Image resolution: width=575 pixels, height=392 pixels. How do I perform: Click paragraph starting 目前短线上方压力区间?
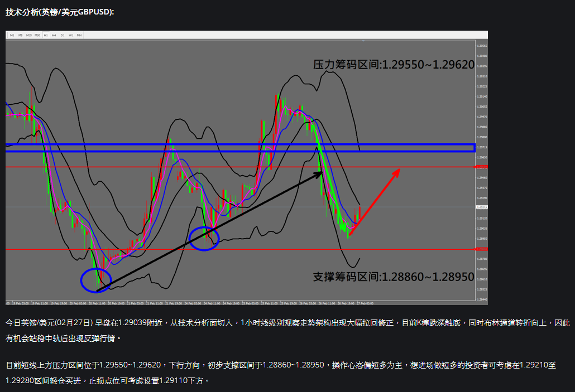[281, 373]
